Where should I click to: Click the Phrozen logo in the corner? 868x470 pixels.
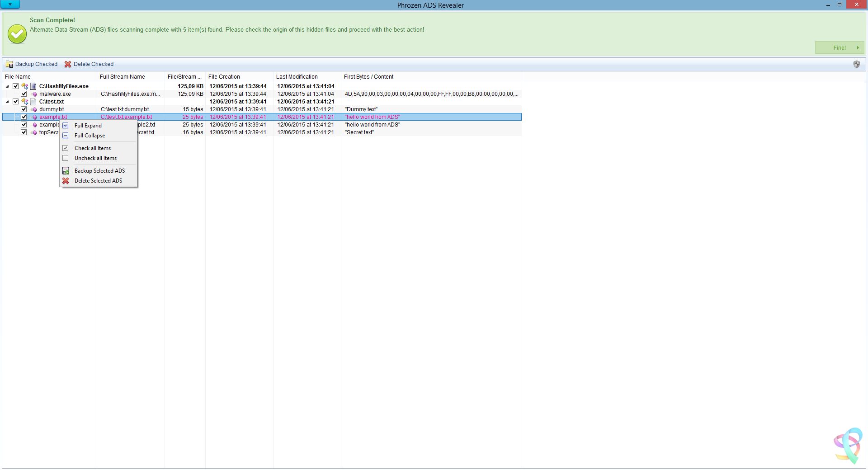click(x=848, y=446)
